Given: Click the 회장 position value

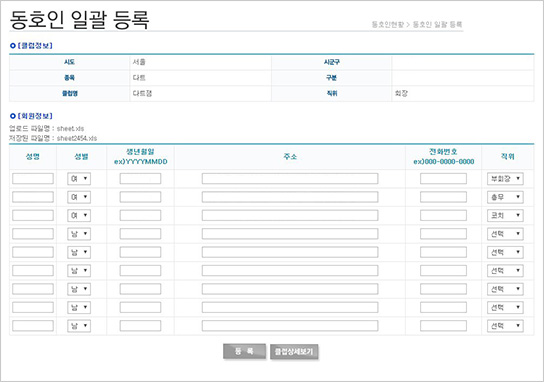Looking at the screenshot, I should 401,94.
